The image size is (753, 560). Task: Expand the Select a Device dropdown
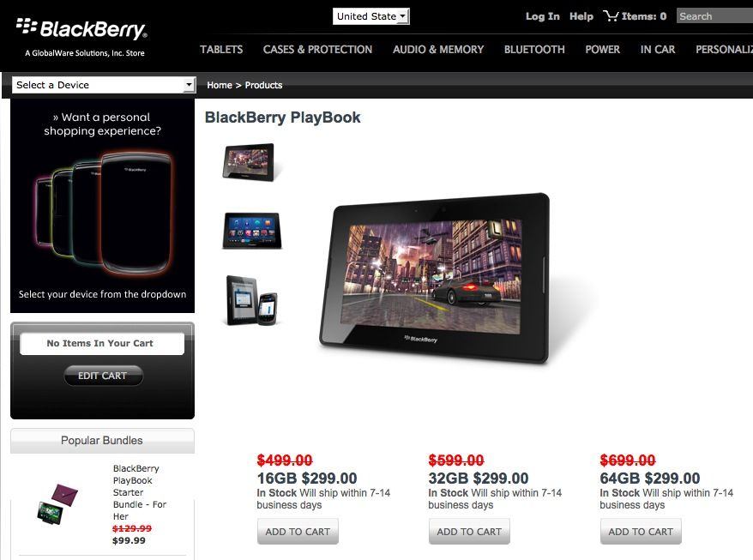click(x=104, y=85)
